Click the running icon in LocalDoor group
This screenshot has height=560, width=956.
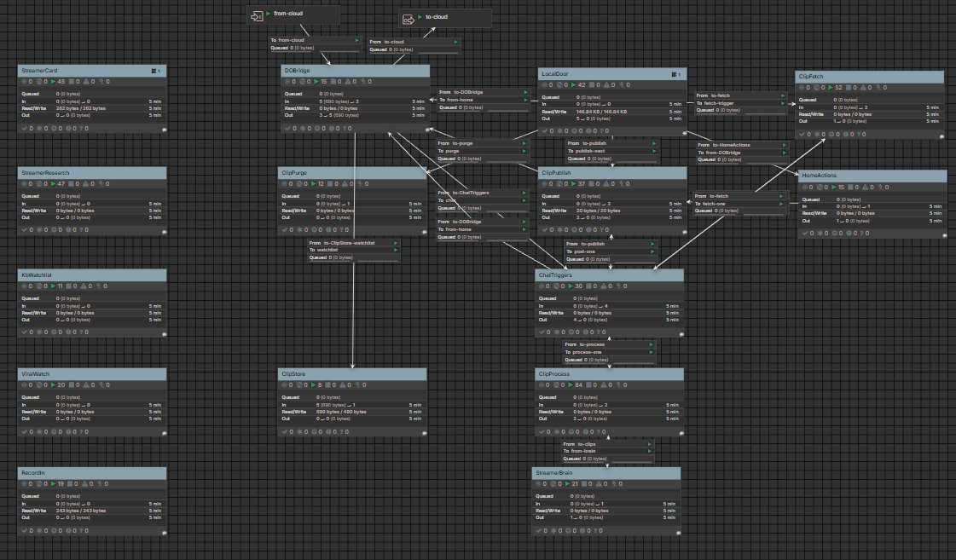[574, 85]
